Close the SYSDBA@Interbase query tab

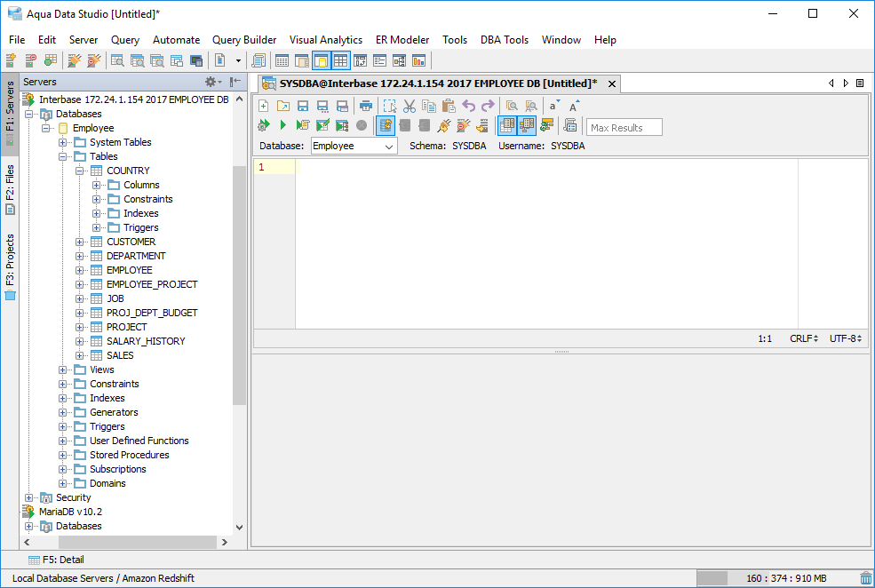click(611, 83)
